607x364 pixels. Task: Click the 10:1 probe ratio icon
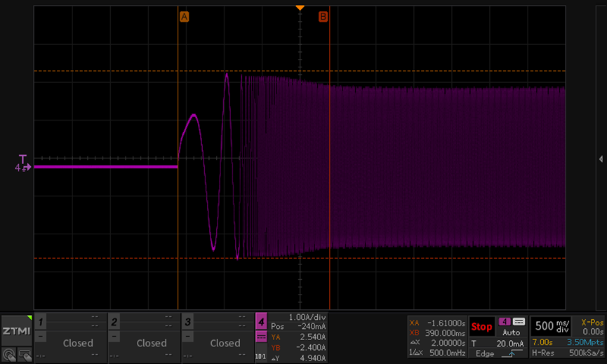coord(260,356)
